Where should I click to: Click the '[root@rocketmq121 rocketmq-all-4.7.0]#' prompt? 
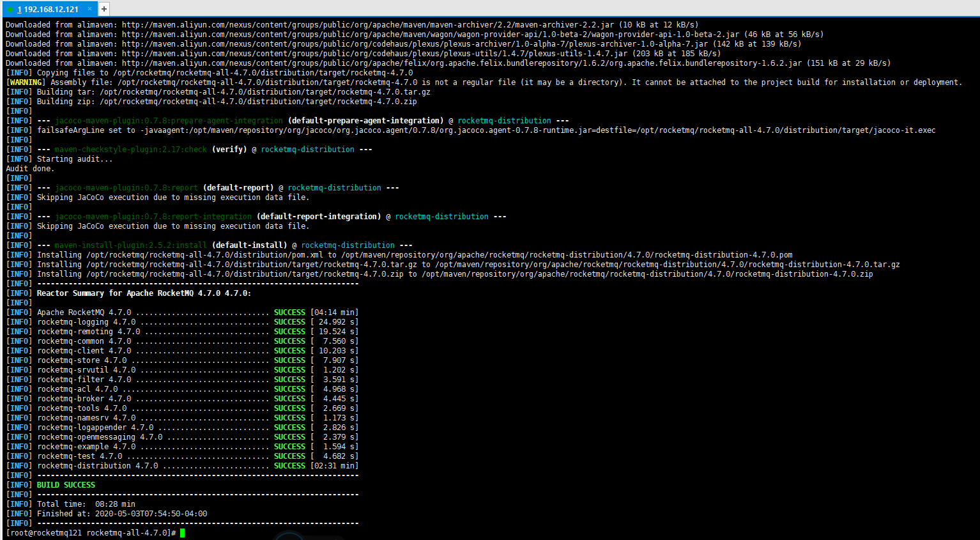click(91, 533)
